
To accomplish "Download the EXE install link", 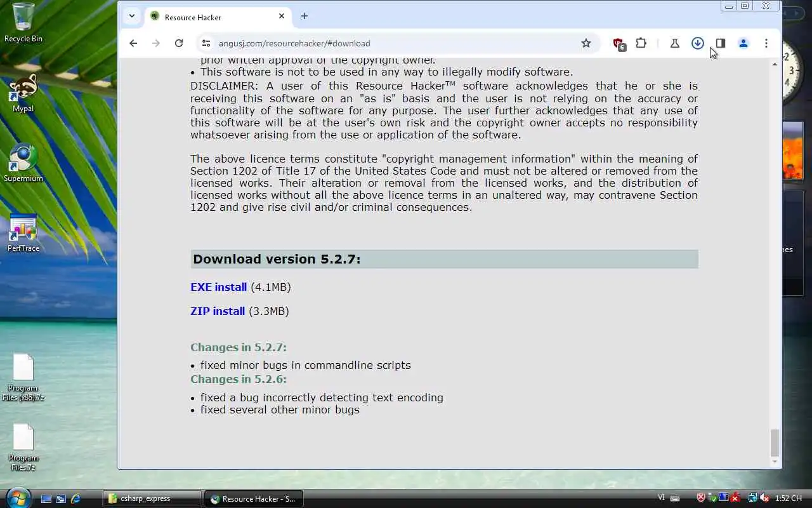I will coord(218,287).
